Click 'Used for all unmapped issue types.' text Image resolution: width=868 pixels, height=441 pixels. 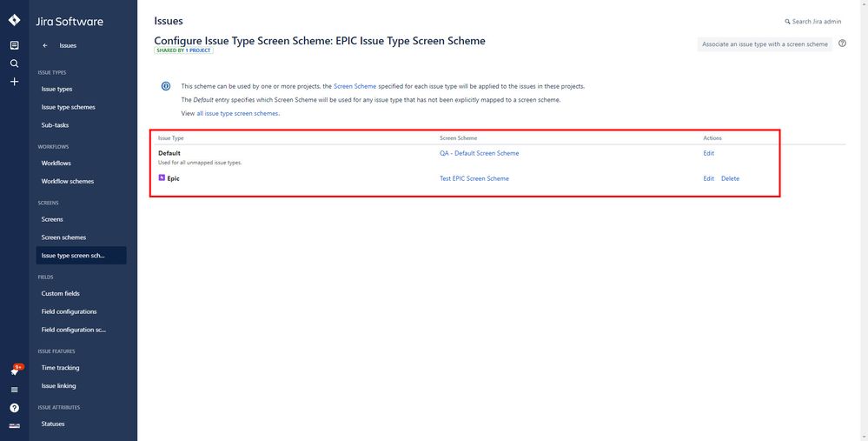(x=200, y=163)
